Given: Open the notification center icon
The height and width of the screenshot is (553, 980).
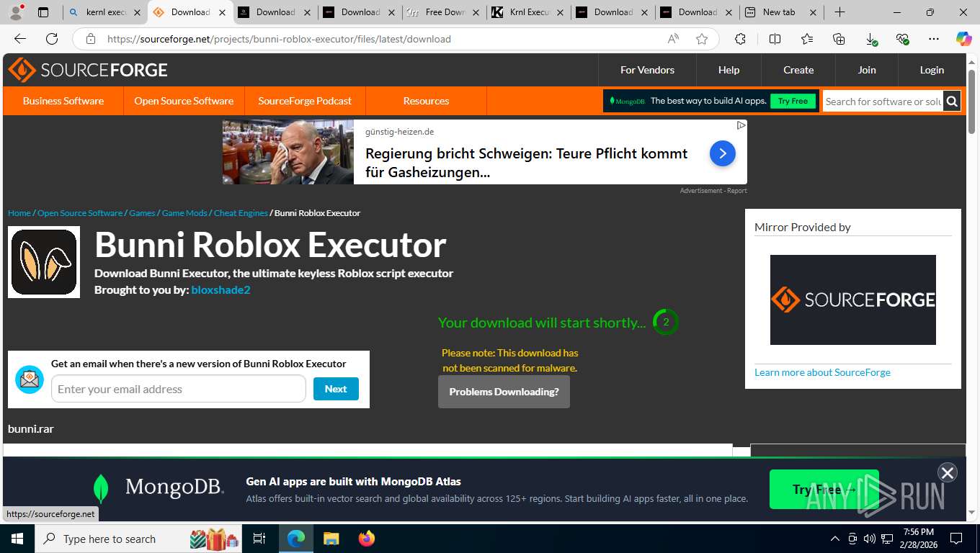Looking at the screenshot, I should (x=956, y=539).
